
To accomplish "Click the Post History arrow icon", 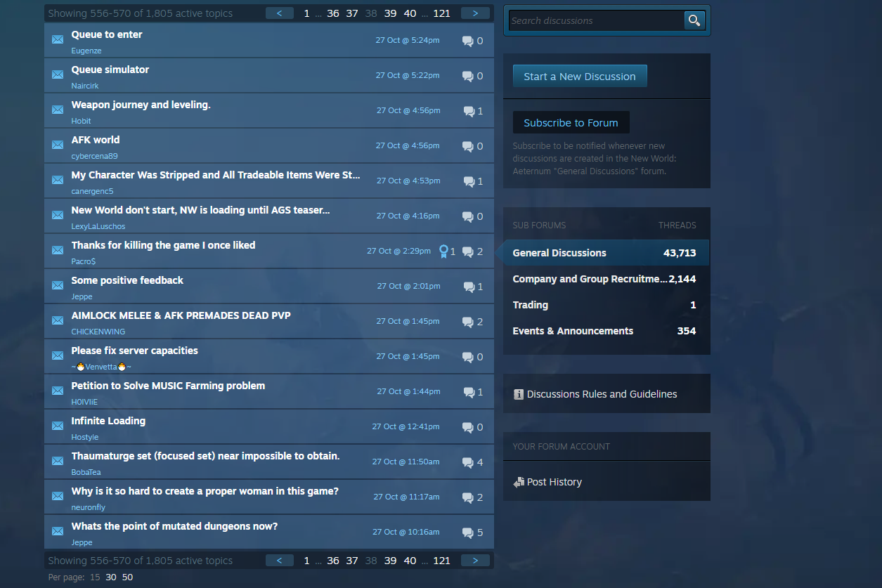I will [x=519, y=482].
